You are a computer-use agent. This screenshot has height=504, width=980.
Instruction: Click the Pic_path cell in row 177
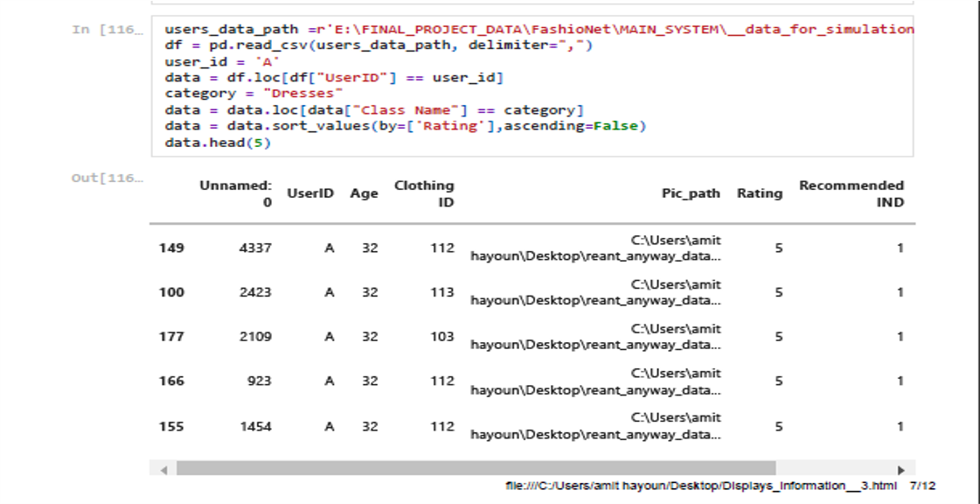coord(595,336)
